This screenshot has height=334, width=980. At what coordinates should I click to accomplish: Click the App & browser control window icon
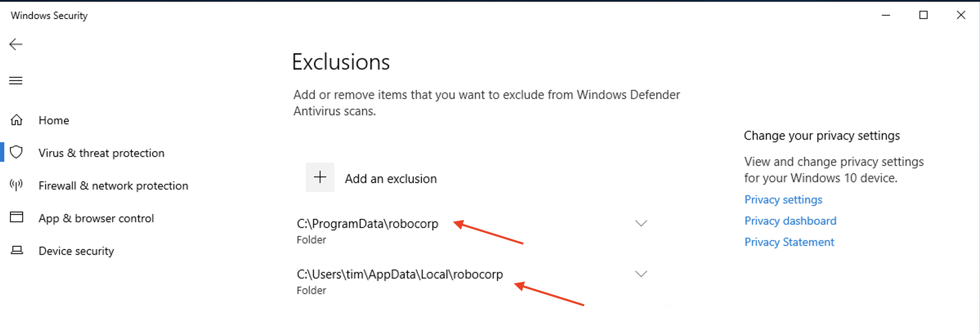click(x=16, y=217)
